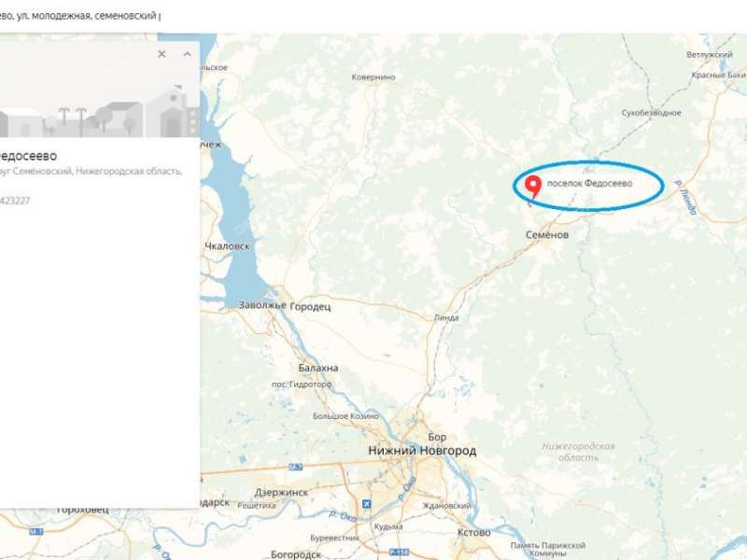
Task: Select the Городец town label
Action: pos(310,307)
